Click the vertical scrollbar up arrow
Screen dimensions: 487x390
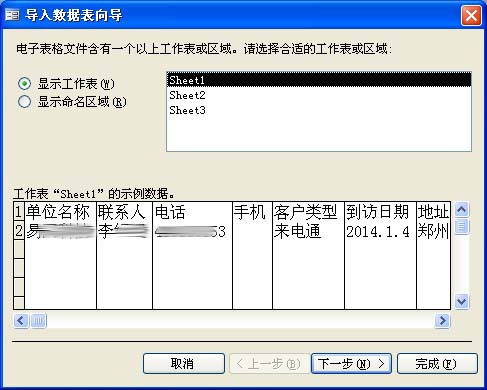pyautogui.click(x=462, y=210)
